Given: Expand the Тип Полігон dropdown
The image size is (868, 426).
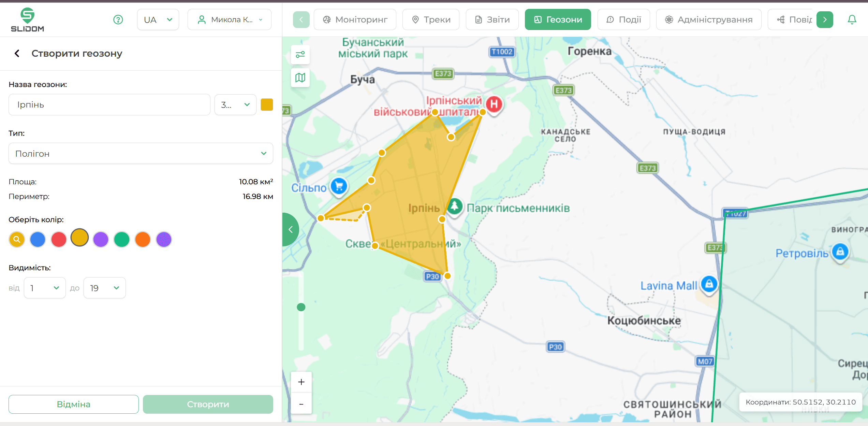Looking at the screenshot, I should [141, 154].
